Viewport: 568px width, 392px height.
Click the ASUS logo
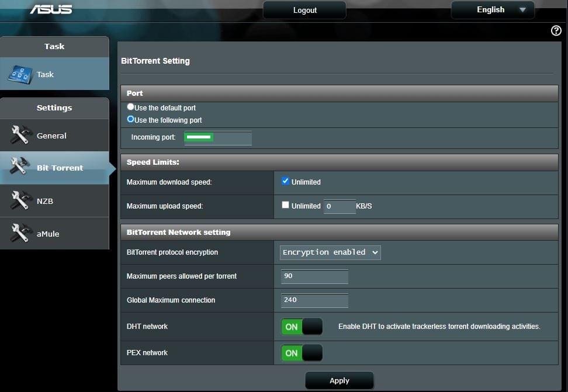coord(51,9)
